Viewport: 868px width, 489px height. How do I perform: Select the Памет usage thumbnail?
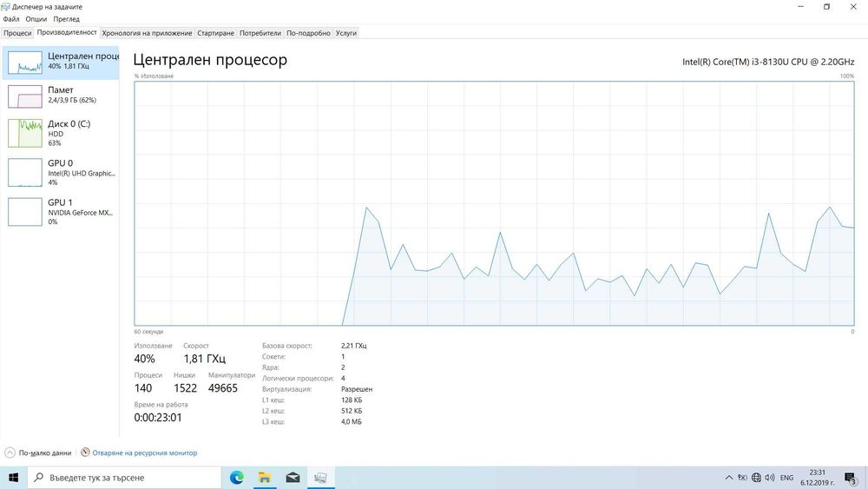click(x=25, y=96)
